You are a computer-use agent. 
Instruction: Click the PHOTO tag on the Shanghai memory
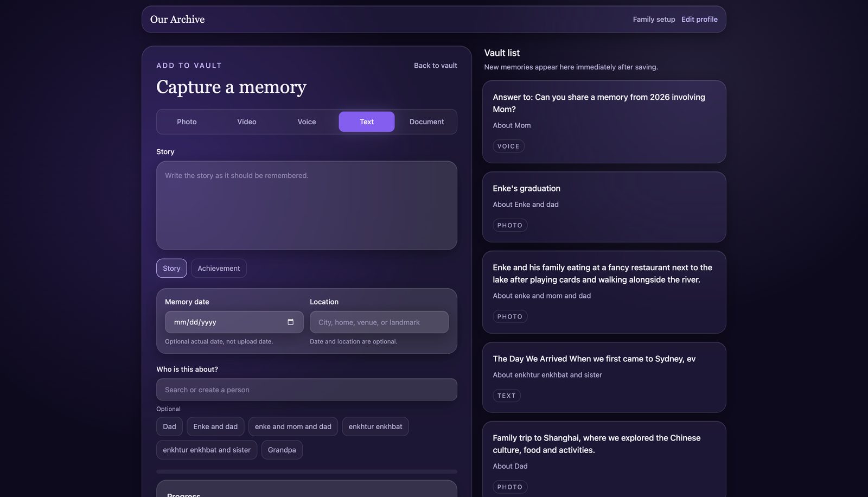[x=510, y=487]
